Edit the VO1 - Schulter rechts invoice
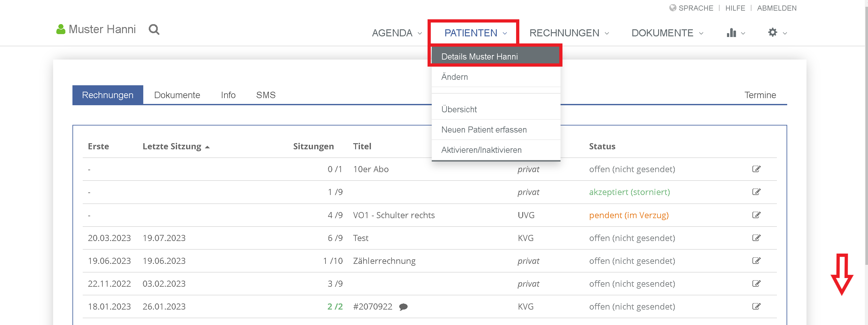The image size is (868, 325). (756, 215)
